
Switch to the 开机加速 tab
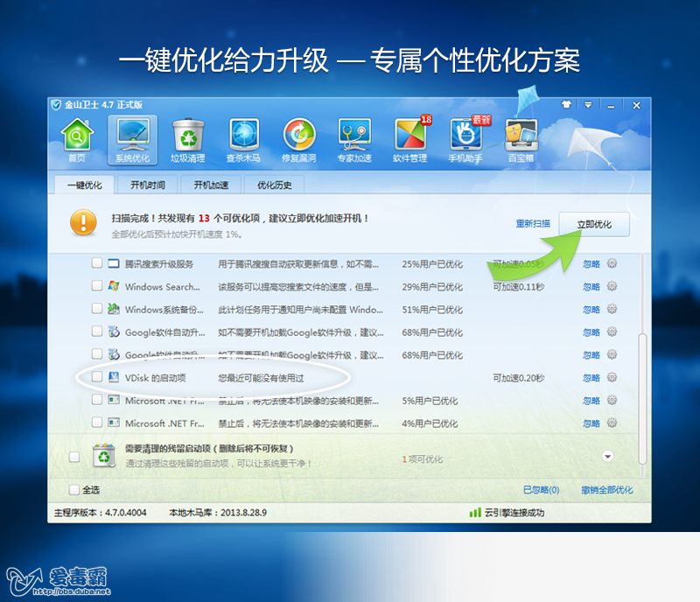(211, 185)
